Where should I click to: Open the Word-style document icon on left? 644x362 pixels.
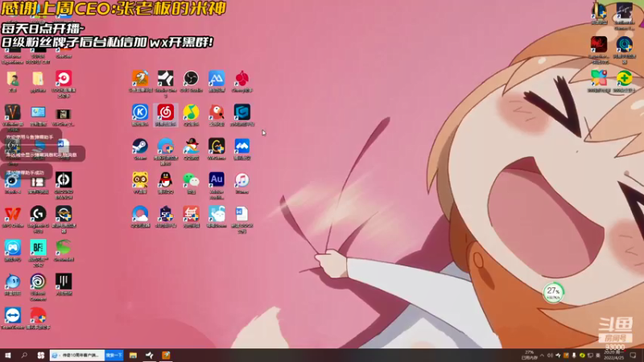pyautogui.click(x=64, y=146)
